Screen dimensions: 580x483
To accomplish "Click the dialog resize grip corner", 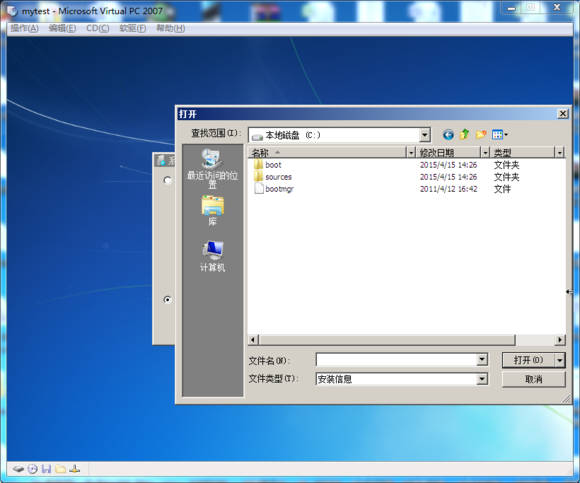I will (x=566, y=398).
